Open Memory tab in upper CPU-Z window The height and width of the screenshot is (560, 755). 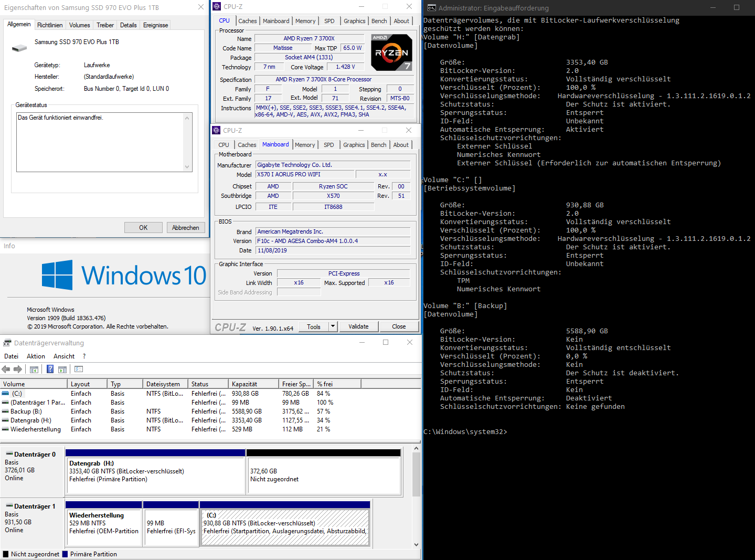(305, 21)
